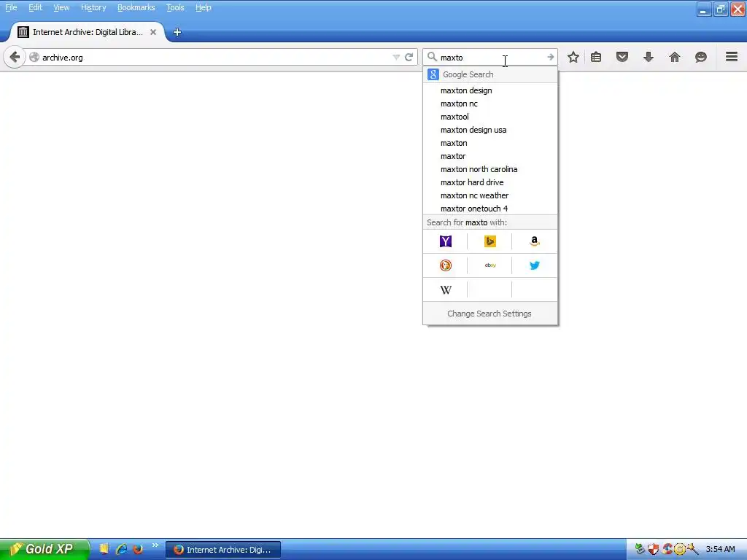747x560 pixels.
Task: Select the plain 'maxton' suggestion
Action: click(x=490, y=143)
